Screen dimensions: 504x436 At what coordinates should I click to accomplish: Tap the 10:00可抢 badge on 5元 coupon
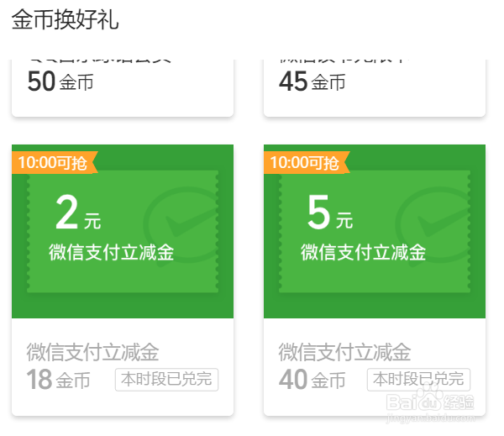[306, 162]
